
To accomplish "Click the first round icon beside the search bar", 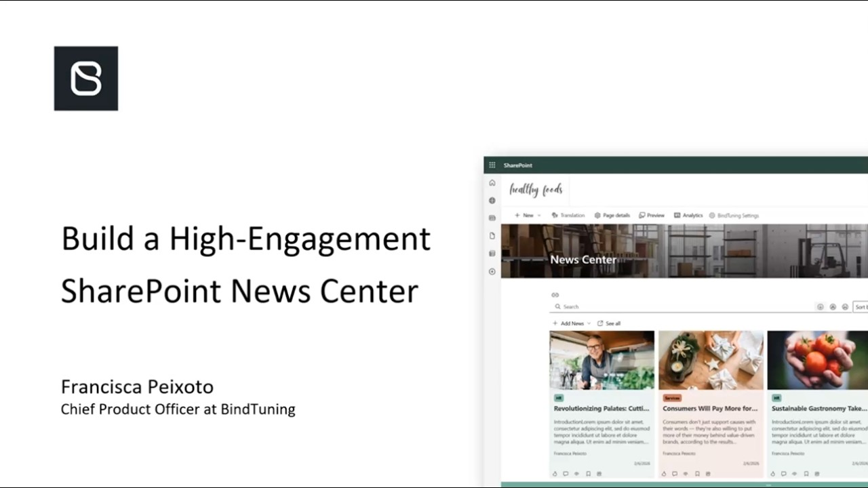I will (820, 307).
